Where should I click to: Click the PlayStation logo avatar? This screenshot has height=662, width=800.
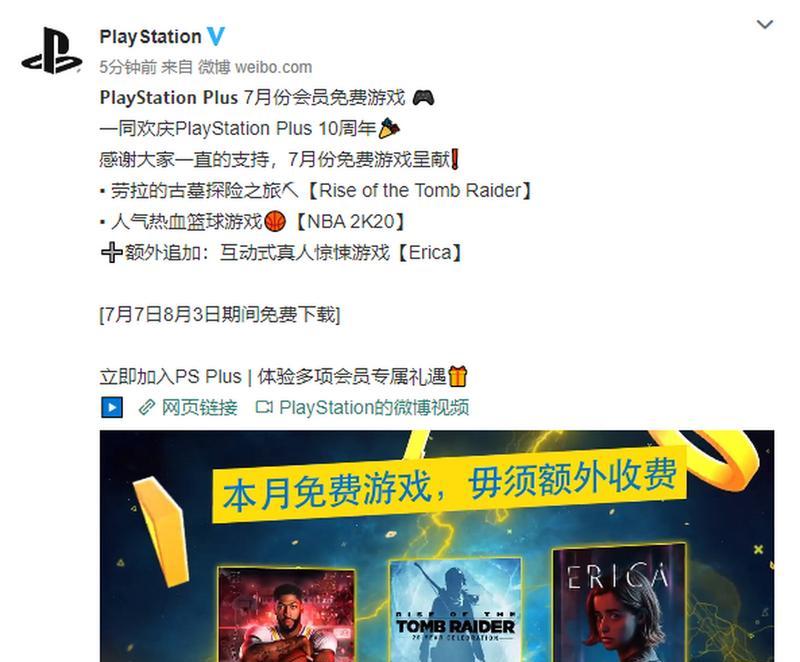[52, 50]
